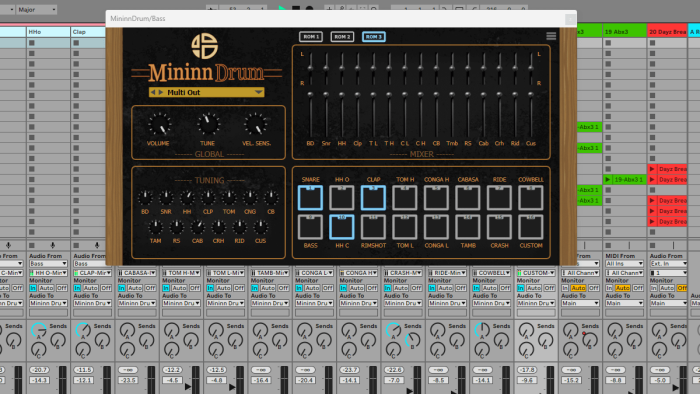Select the 19 Abx3 track header
700x394 pixels.
click(624, 32)
